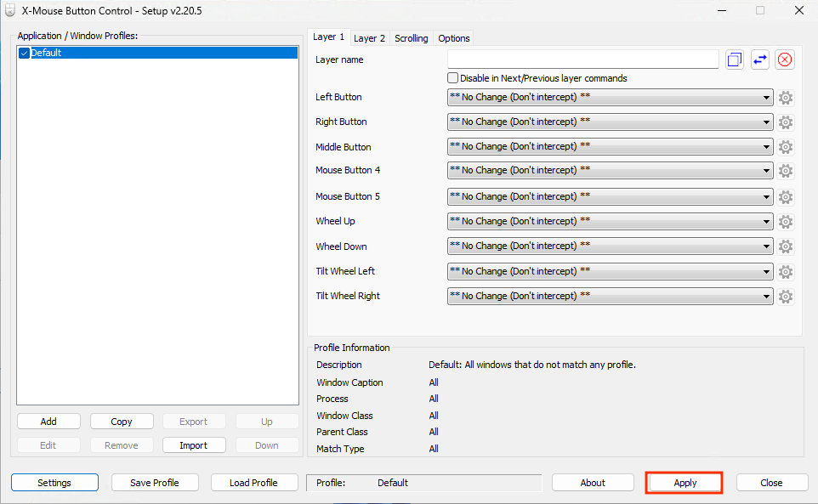Image resolution: width=818 pixels, height=504 pixels.
Task: Click the Close button at bottom
Action: pos(771,483)
